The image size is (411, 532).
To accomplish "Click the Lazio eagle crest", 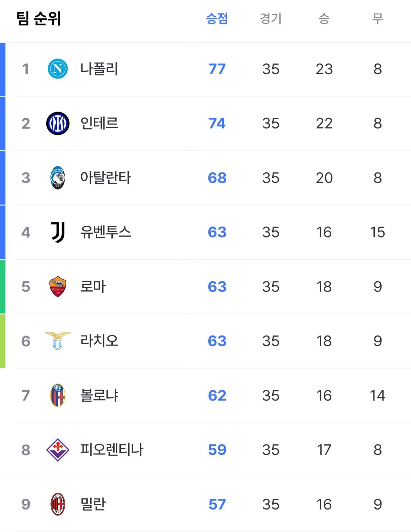I will tap(58, 341).
